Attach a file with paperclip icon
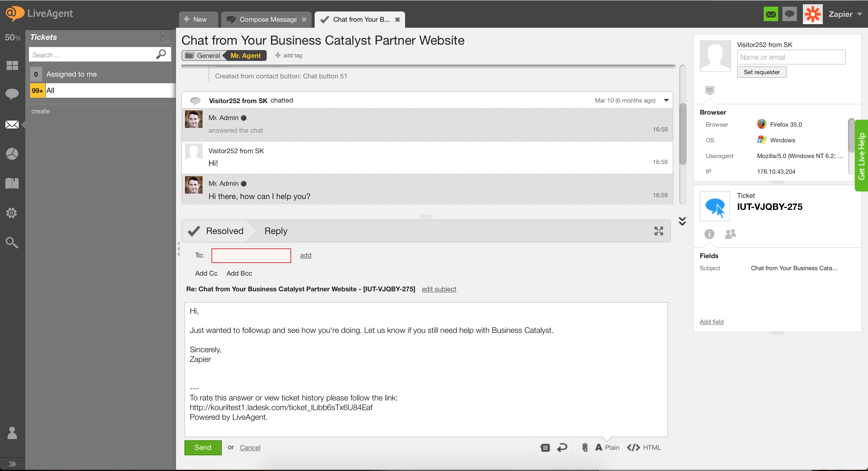 [585, 448]
